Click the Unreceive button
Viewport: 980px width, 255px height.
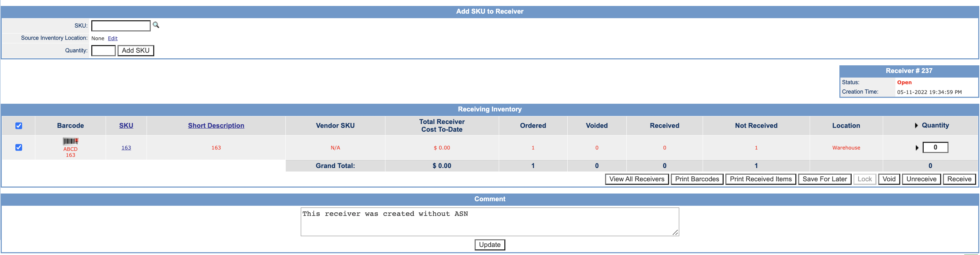point(921,179)
